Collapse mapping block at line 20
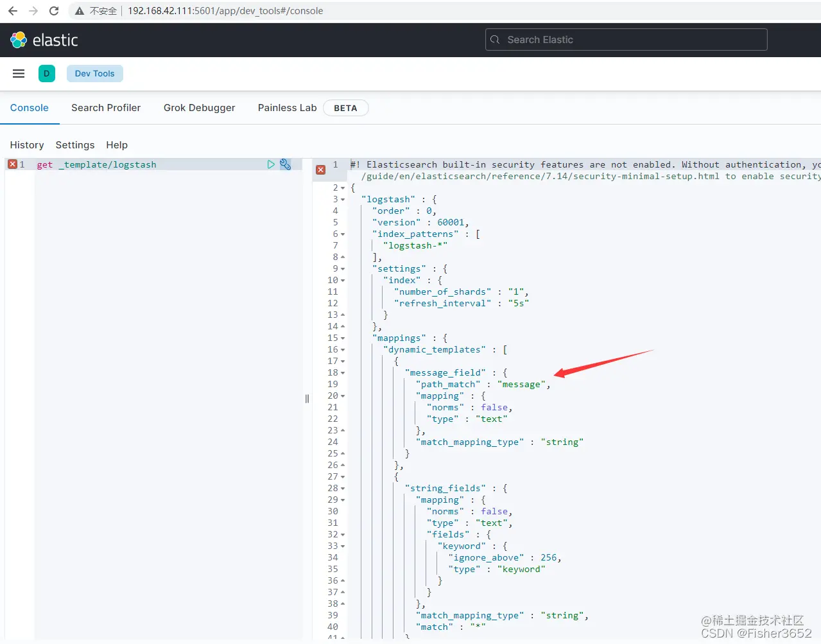 click(x=343, y=396)
